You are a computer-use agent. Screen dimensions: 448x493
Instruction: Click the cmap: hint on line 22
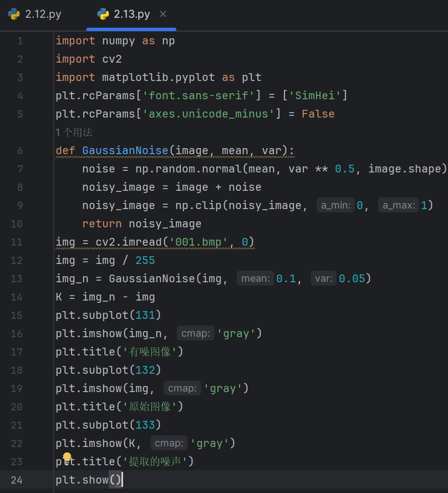pos(169,443)
